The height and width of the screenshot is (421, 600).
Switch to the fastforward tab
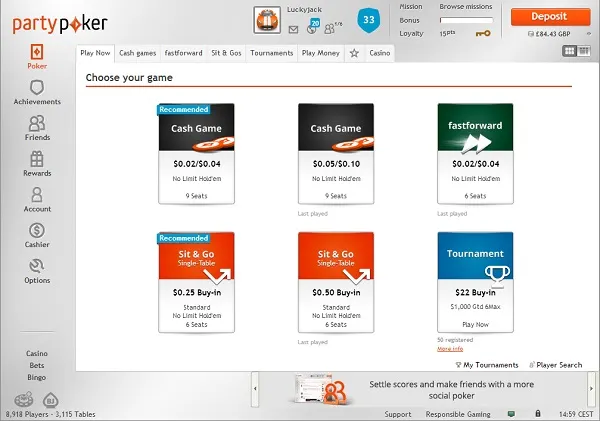click(184, 53)
